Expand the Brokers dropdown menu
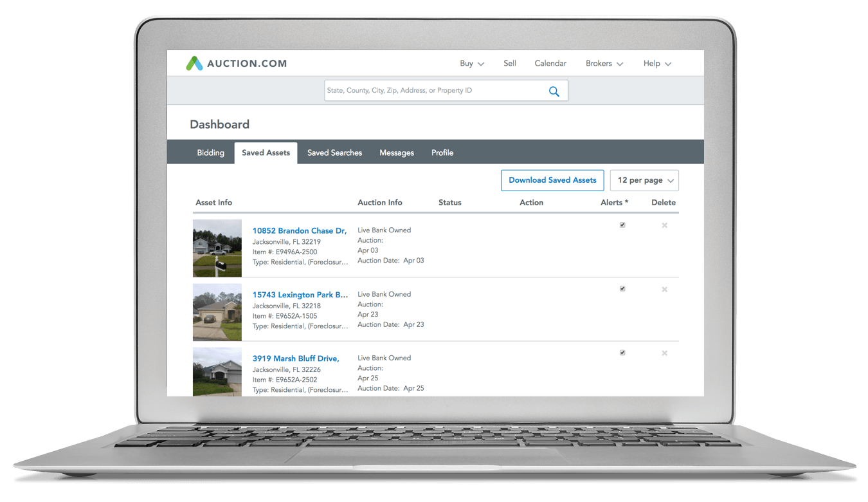 [x=604, y=64]
